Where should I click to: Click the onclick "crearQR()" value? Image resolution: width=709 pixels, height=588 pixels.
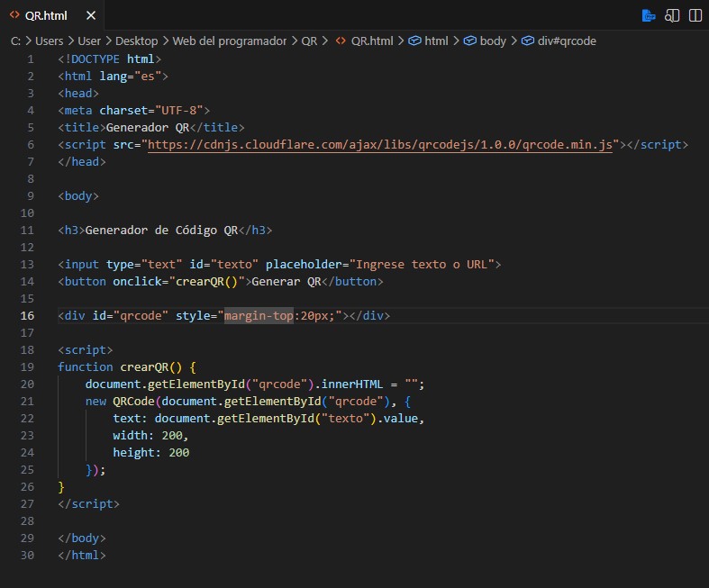pos(206,282)
